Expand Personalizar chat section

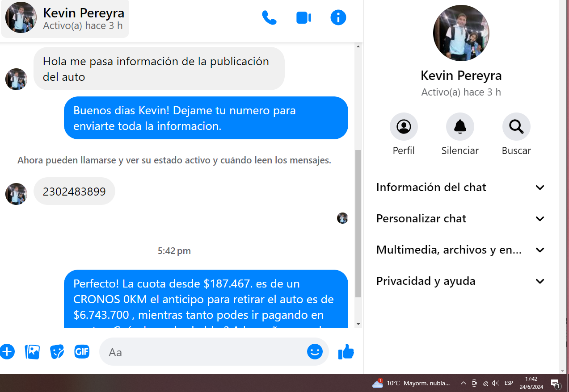click(461, 219)
